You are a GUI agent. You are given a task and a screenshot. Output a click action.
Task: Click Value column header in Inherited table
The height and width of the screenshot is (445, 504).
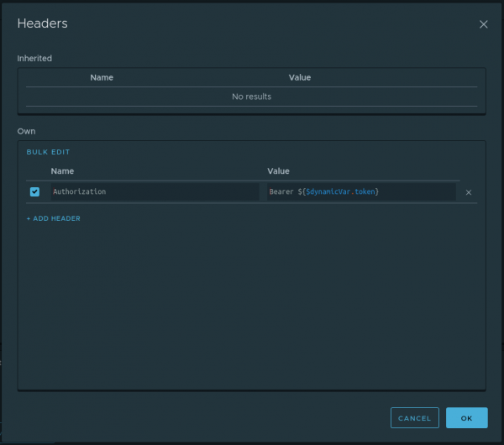tap(300, 77)
